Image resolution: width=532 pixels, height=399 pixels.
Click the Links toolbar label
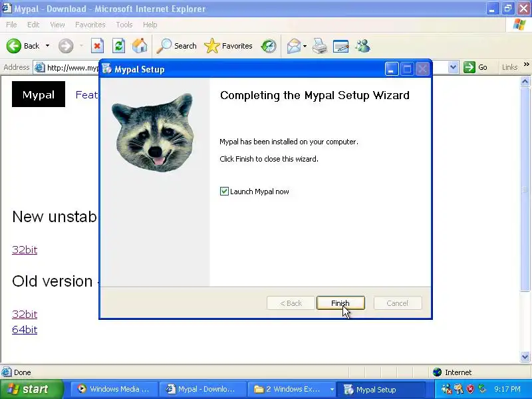(509, 68)
